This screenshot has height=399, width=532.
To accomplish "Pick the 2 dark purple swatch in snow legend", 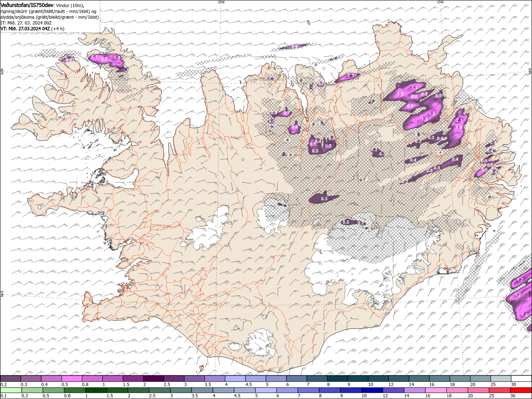I will [x=153, y=379].
